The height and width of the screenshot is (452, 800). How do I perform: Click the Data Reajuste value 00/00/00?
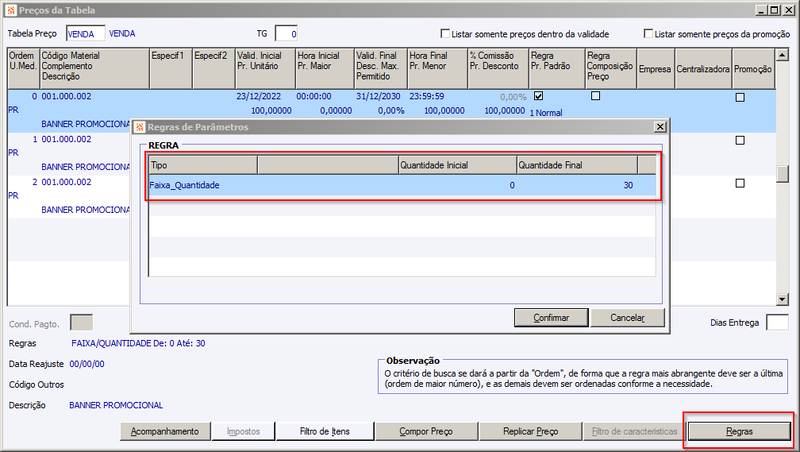tap(87, 364)
